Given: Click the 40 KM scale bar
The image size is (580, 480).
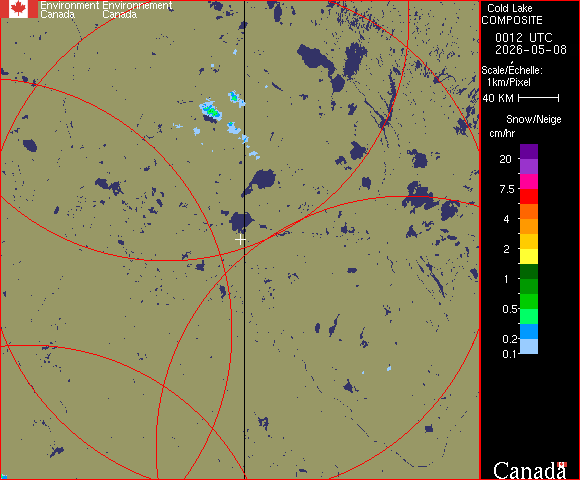Looking at the screenshot, I should [x=539, y=98].
